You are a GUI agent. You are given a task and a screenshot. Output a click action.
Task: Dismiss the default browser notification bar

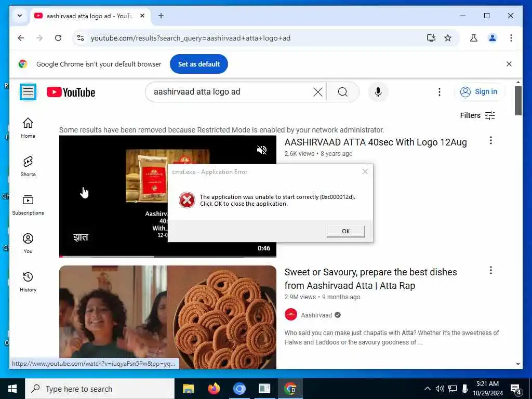click(x=509, y=64)
